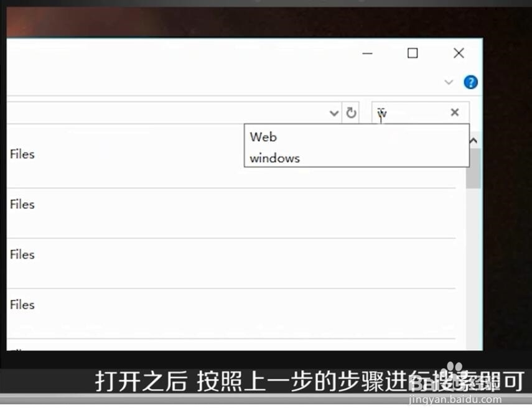Open the blue Help question mark icon

(470, 82)
